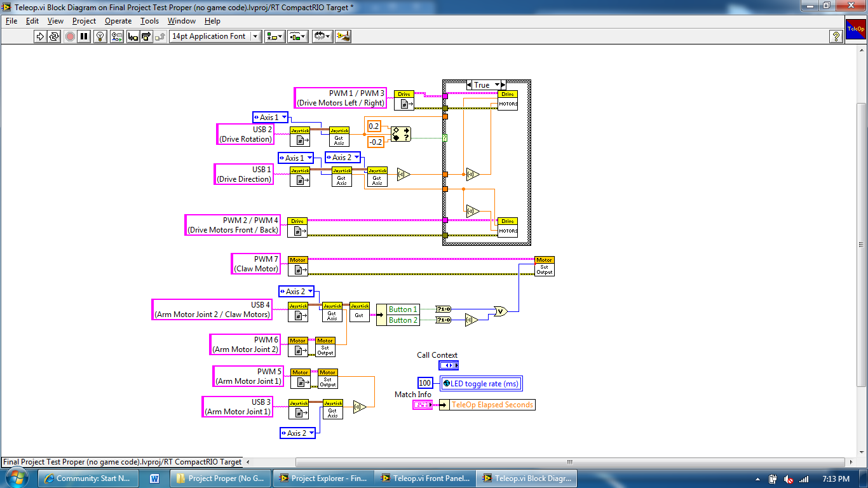Select the Or logic gate node
The image size is (868, 488).
point(501,311)
